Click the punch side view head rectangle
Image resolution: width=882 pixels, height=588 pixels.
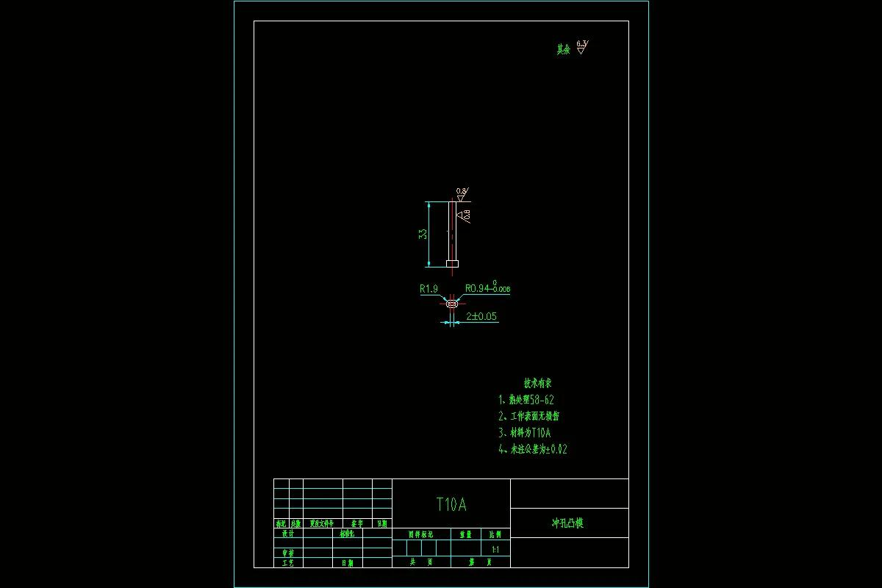(x=452, y=263)
